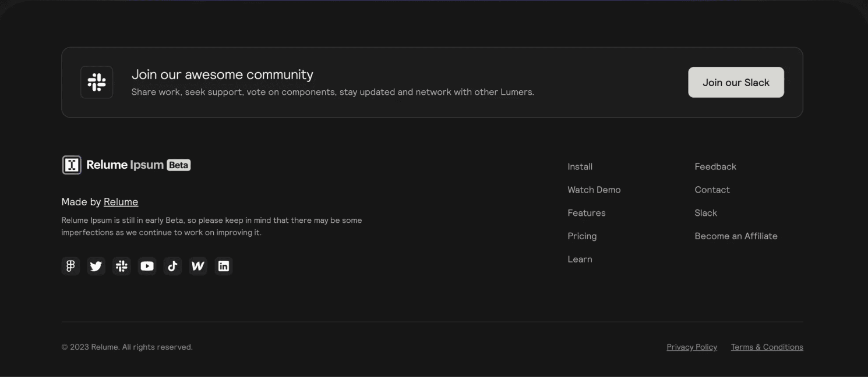
Task: Open the Twitter social icon
Action: tap(96, 266)
